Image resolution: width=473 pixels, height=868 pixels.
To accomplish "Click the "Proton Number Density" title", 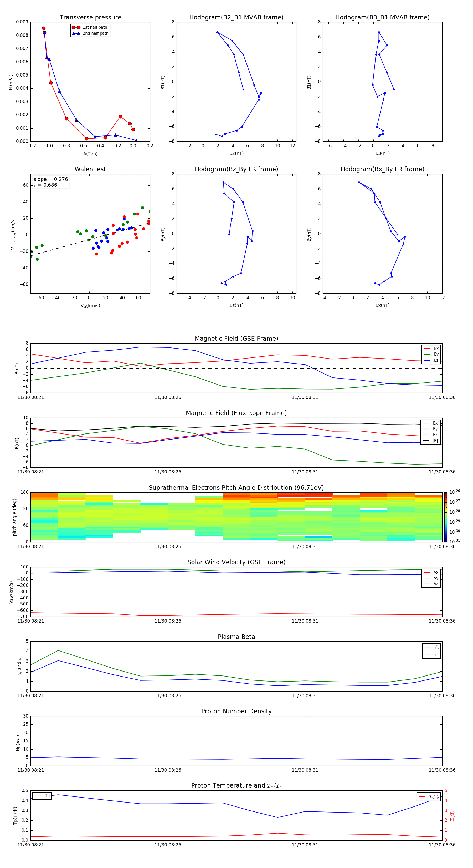I will 236,711.
